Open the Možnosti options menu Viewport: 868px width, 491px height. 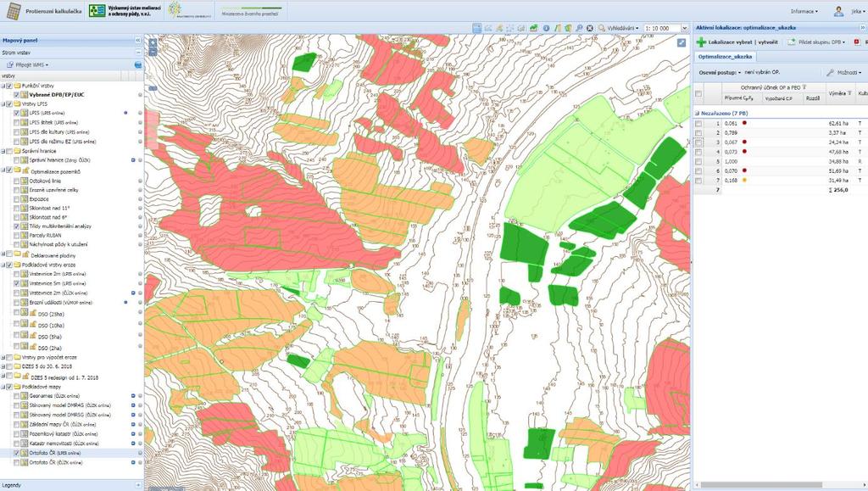[x=844, y=73]
